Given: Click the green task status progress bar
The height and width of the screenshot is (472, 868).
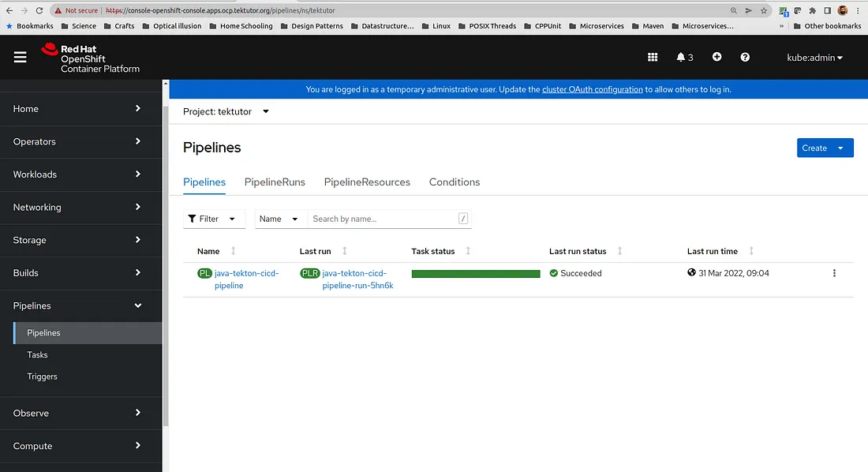Looking at the screenshot, I should coord(476,274).
